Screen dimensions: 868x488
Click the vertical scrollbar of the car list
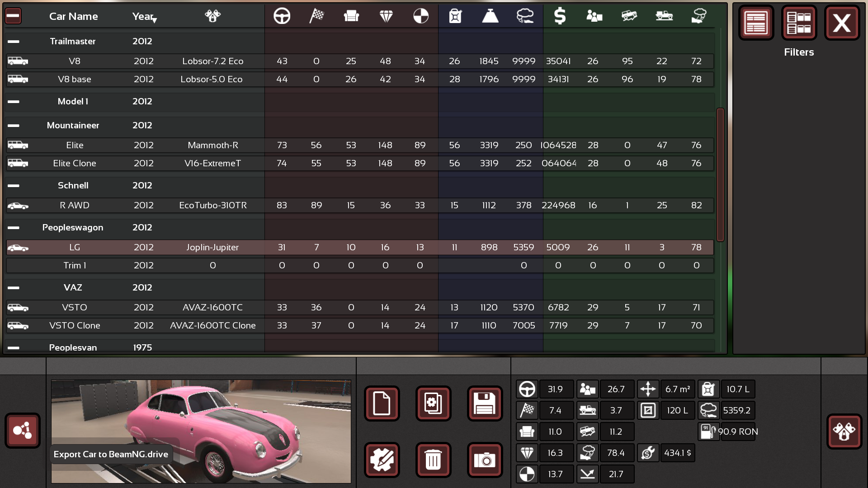click(720, 174)
